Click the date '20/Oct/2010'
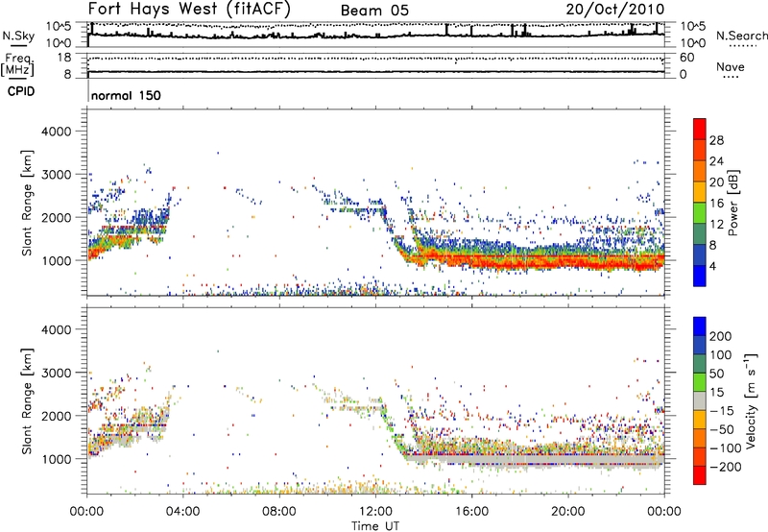768x532 pixels. [615, 10]
